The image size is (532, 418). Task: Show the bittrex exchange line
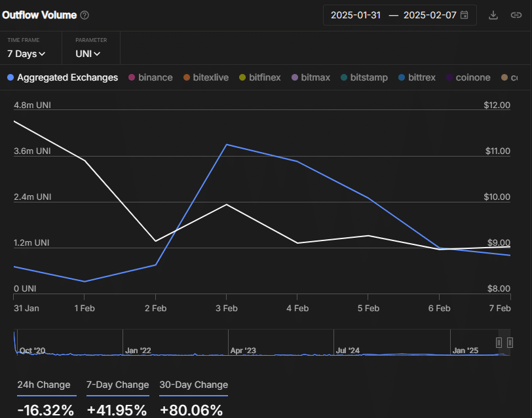pyautogui.click(x=417, y=77)
